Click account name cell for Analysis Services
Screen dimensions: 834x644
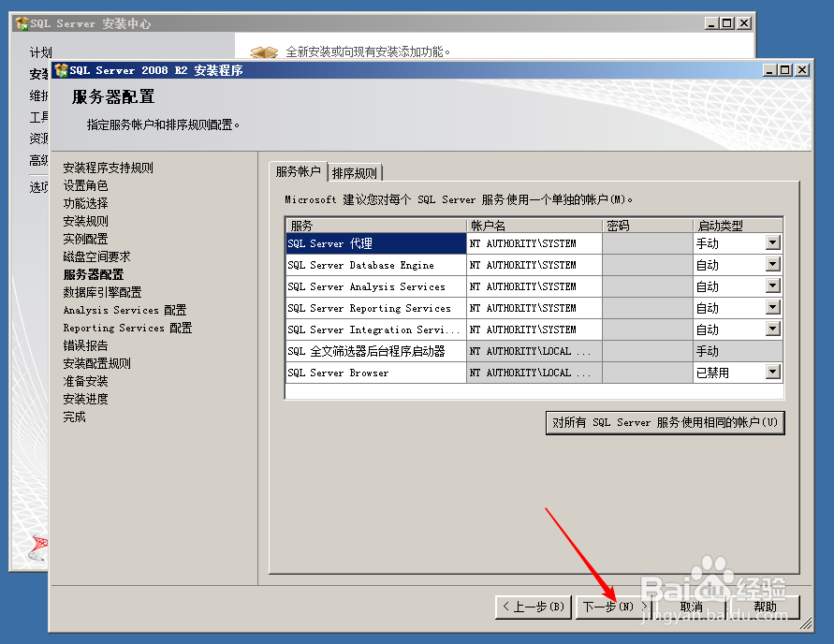click(x=534, y=286)
